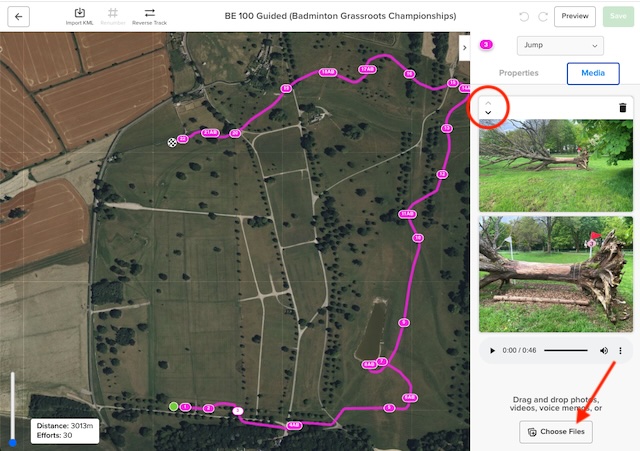Click the undo arrow icon

point(524,16)
